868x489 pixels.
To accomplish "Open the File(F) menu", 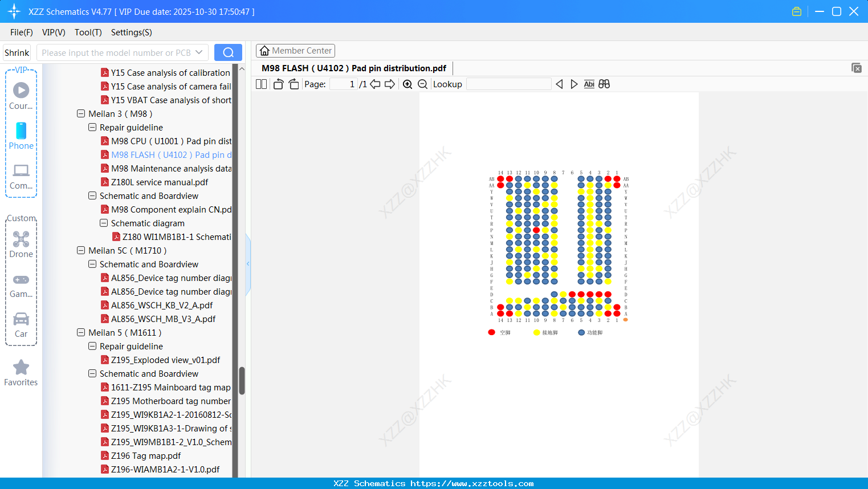I will (x=22, y=32).
